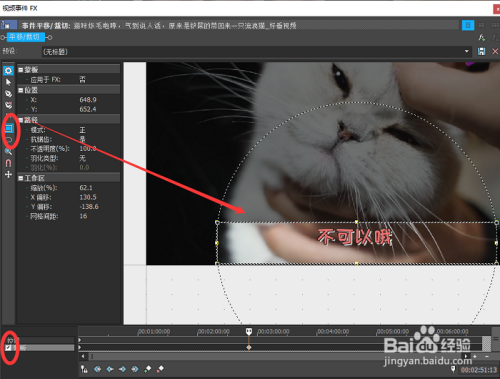This screenshot has height=379, width=500.
Task: Select the position keyframe track row
Action: pyautogui.click(x=40, y=340)
